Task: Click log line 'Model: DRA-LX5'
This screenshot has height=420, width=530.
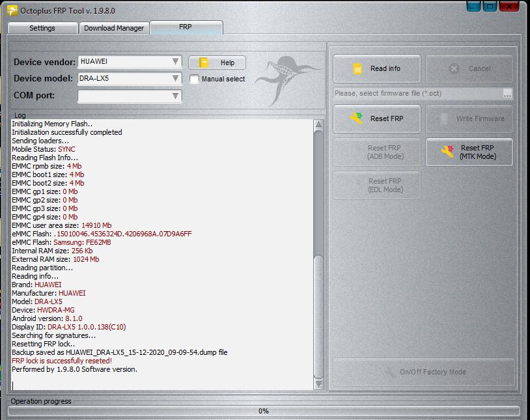Action: [x=37, y=301]
